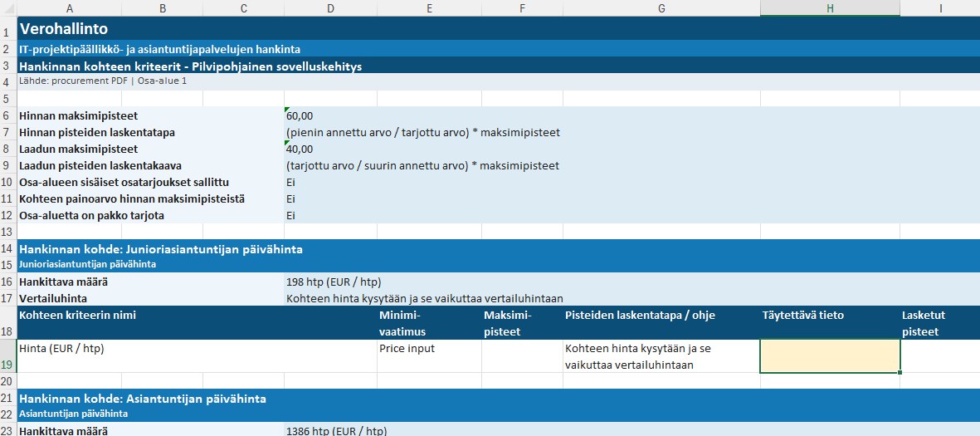Click 'IT-projektipäällikkö- ja asiantuntijapalvelujen hankinta' cell
Image resolution: width=980 pixels, height=436 pixels.
pos(498,49)
